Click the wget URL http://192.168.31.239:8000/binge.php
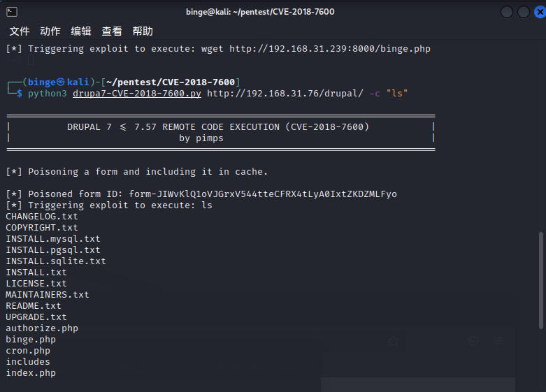Image resolution: width=546 pixels, height=392 pixels. point(330,49)
